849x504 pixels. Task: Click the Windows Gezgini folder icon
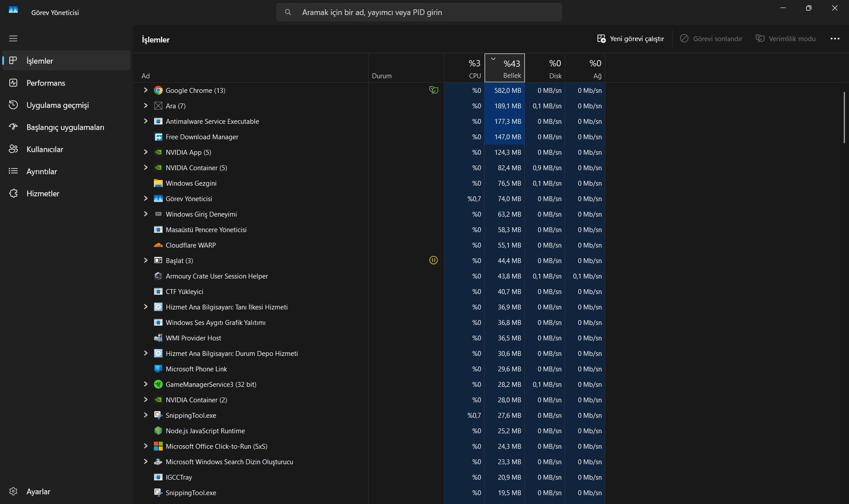click(158, 183)
